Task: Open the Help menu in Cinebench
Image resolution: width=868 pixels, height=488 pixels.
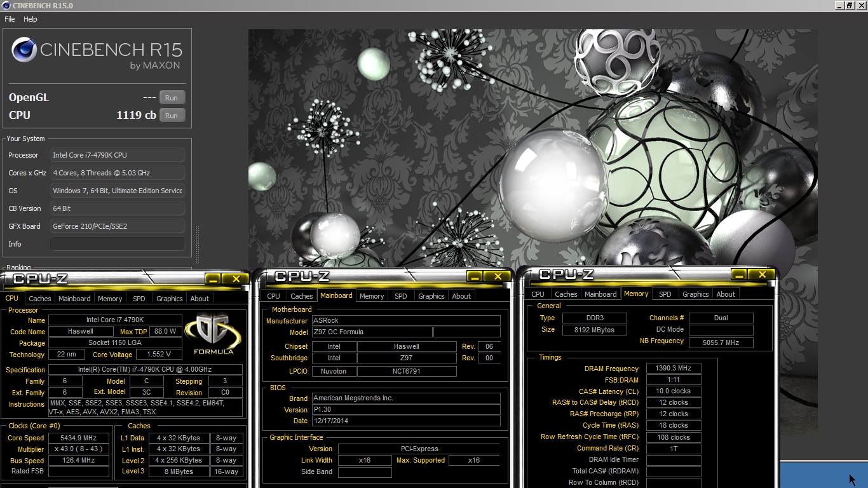Action: tap(31, 19)
